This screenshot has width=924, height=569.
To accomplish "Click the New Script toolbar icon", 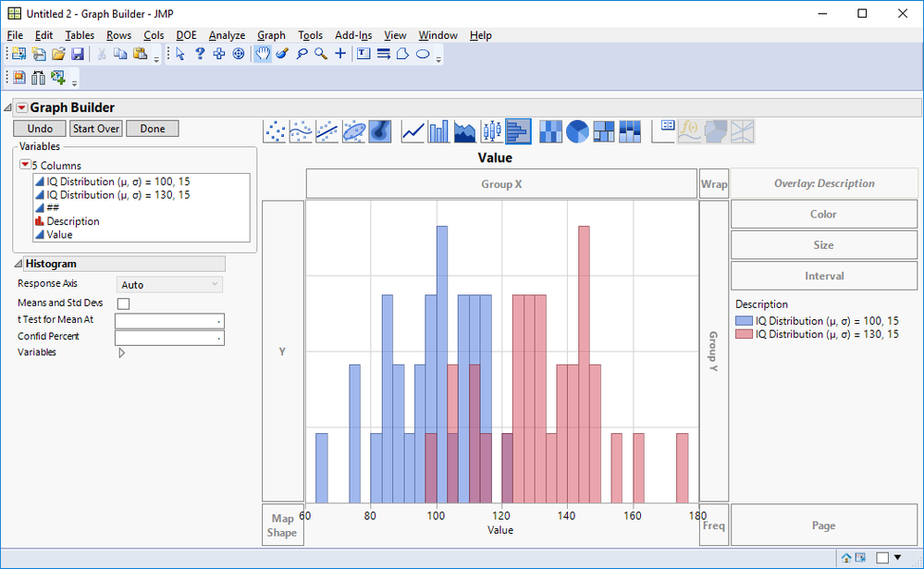I will click(x=38, y=55).
